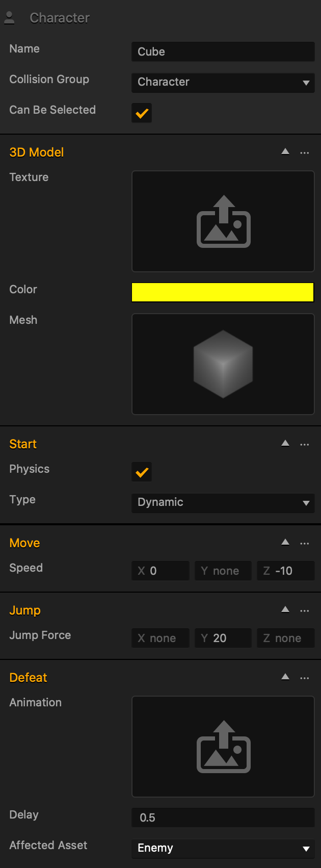The width and height of the screenshot is (321, 868).
Task: Open the Jump section ellipsis menu
Action: coord(305,610)
